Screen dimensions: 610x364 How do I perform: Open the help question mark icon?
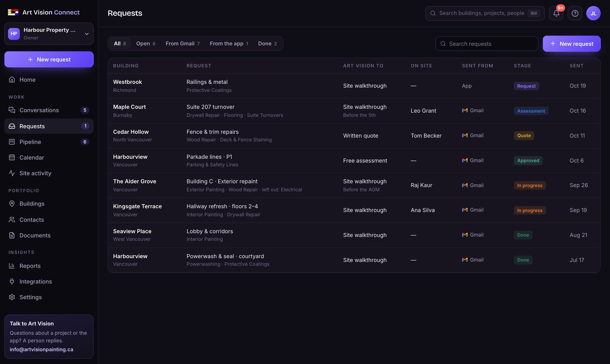click(x=575, y=13)
